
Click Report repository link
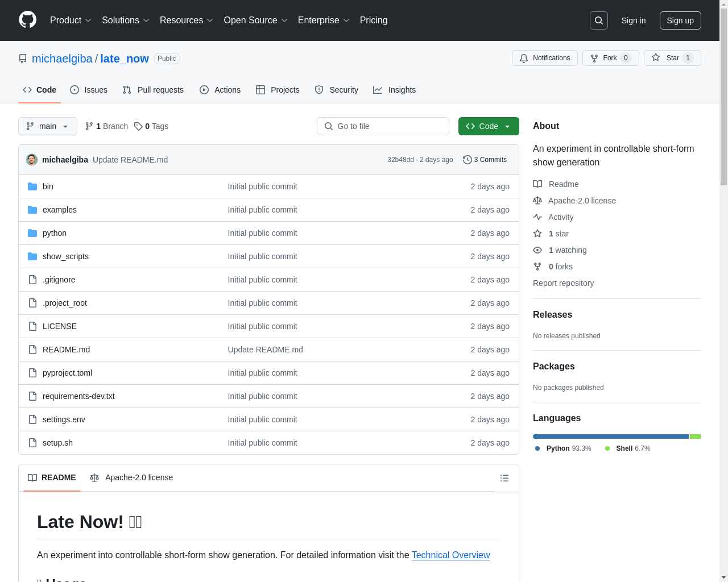click(x=563, y=283)
